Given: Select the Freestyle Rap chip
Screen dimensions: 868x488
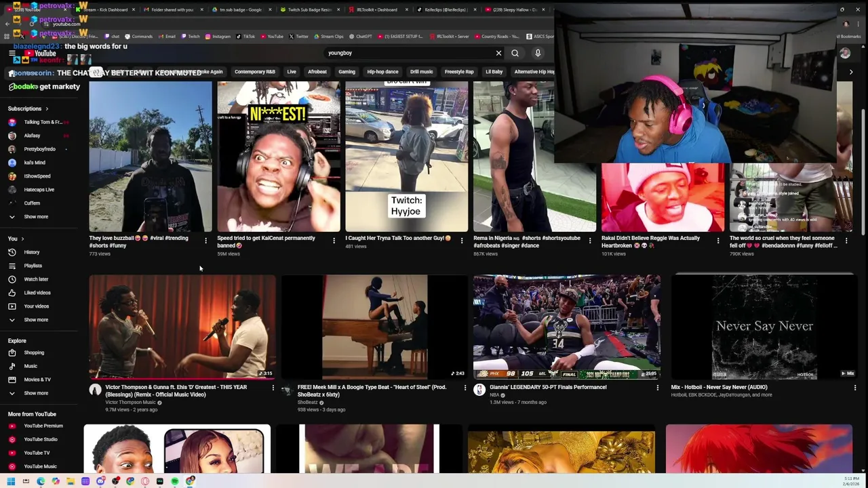Looking at the screenshot, I should [459, 72].
